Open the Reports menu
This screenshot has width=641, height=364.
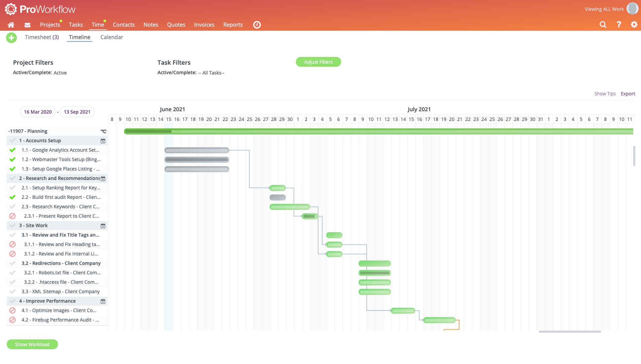pos(233,25)
